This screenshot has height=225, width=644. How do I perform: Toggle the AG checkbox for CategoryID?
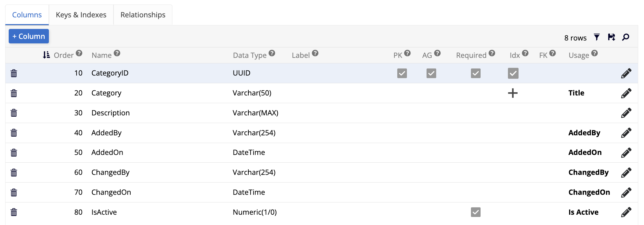pos(431,73)
